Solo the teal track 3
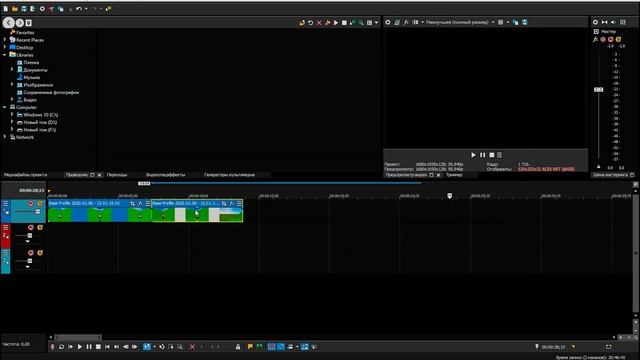 click(40, 253)
